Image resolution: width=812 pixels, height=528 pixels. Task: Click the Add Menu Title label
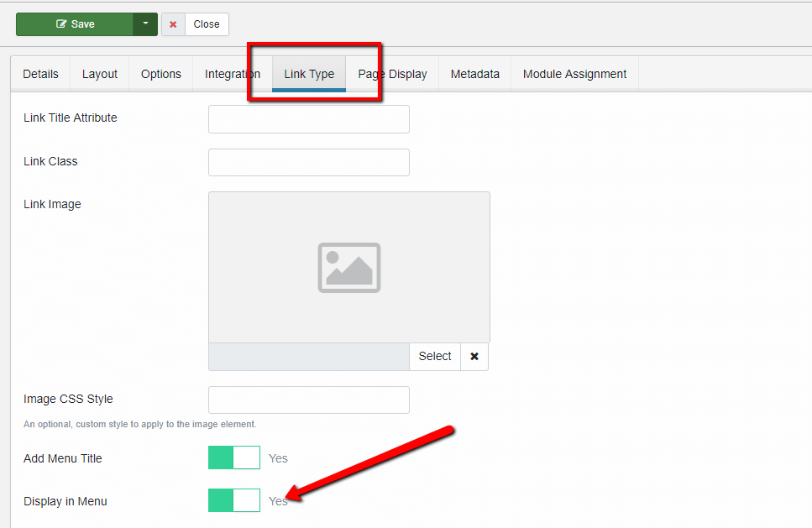coord(63,458)
